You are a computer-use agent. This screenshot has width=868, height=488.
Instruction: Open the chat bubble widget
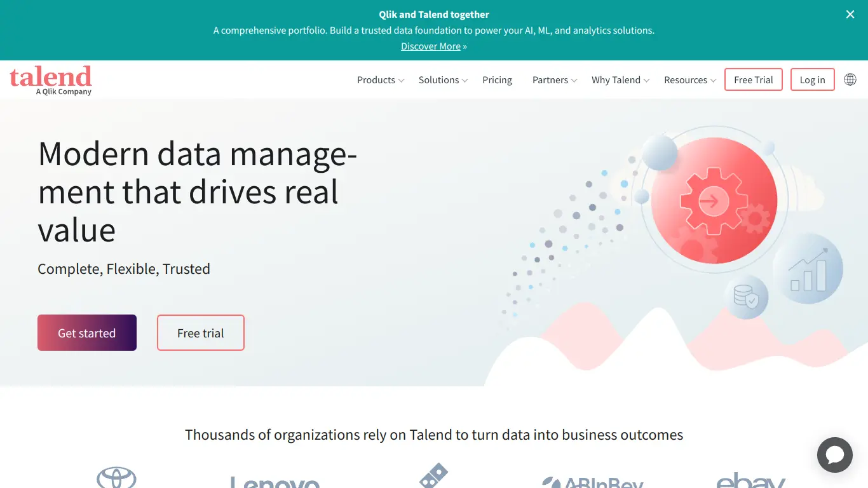[x=835, y=455]
